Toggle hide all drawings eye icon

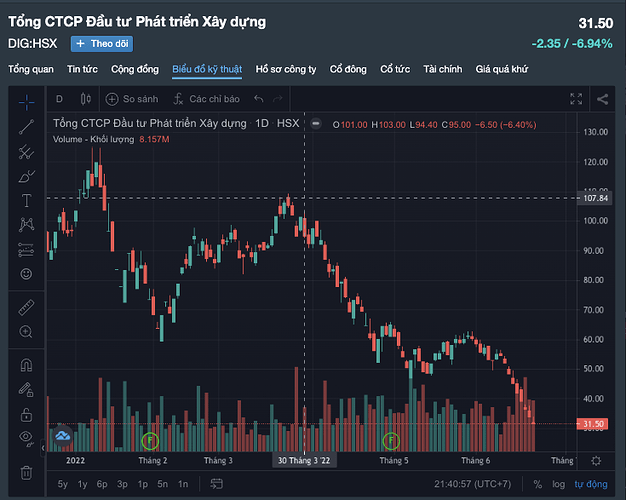pos(27,438)
